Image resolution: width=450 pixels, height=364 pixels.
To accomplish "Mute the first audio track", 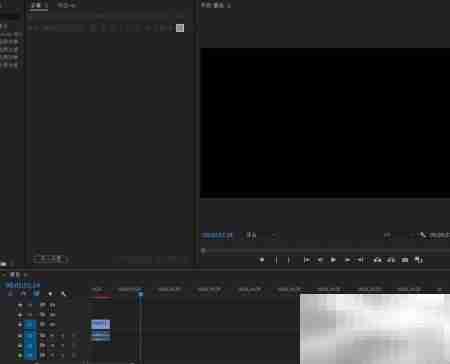I will click(x=53, y=336).
